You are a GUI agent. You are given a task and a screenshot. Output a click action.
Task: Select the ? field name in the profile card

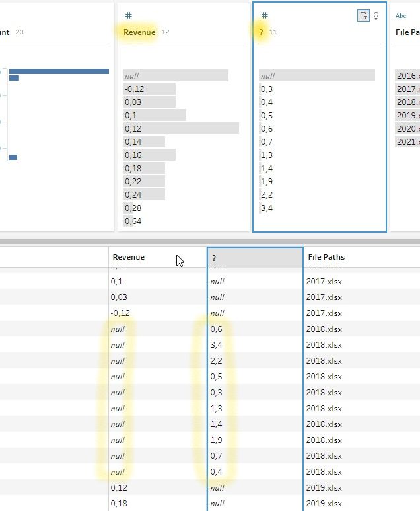coord(261,32)
